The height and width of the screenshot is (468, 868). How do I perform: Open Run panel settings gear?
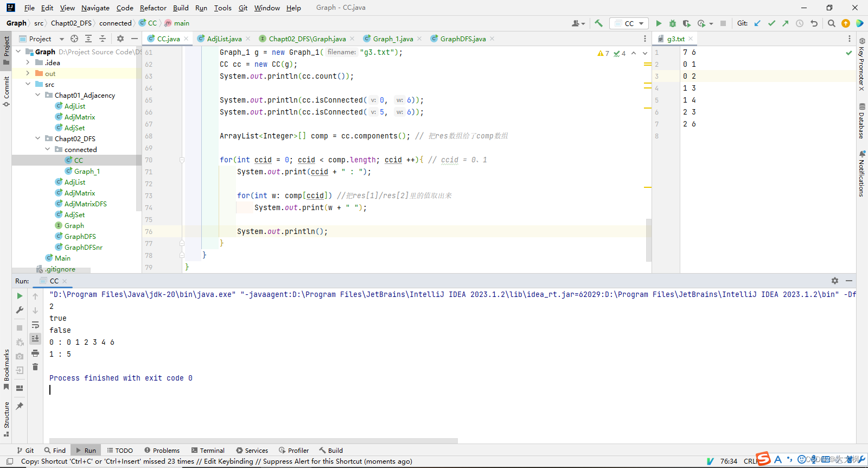pyautogui.click(x=835, y=281)
